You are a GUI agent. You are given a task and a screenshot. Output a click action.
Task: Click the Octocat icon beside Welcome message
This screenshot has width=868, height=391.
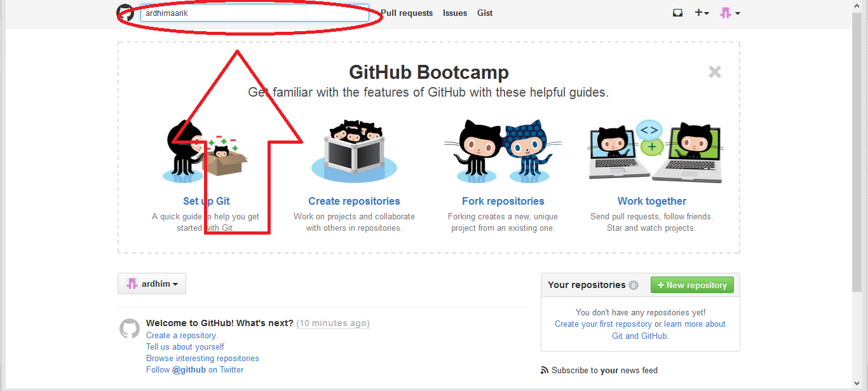tap(130, 329)
